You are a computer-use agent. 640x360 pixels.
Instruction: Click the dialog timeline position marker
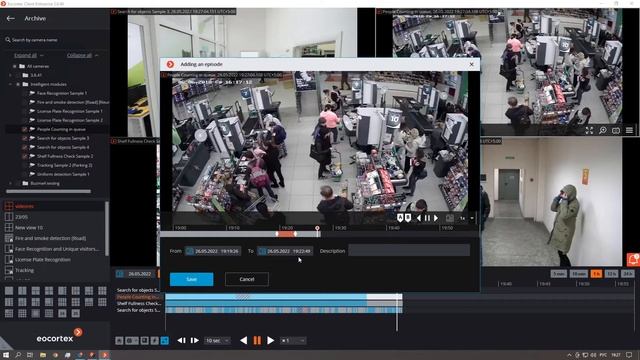[x=317, y=229]
